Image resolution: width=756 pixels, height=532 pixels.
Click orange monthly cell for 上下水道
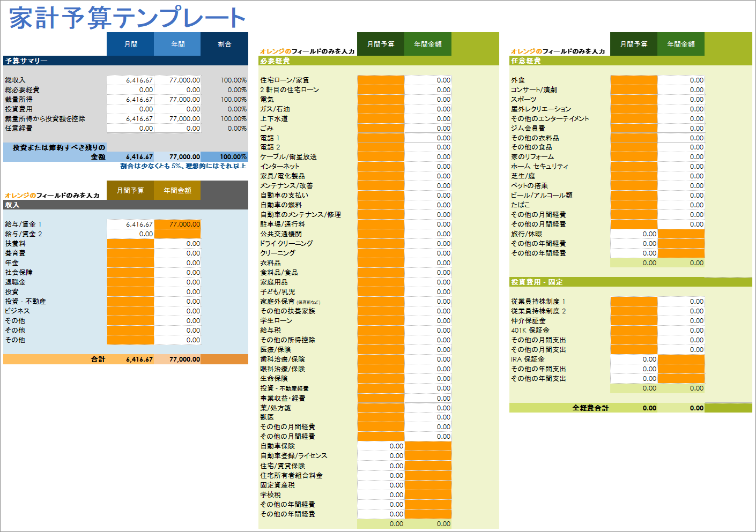(x=381, y=118)
